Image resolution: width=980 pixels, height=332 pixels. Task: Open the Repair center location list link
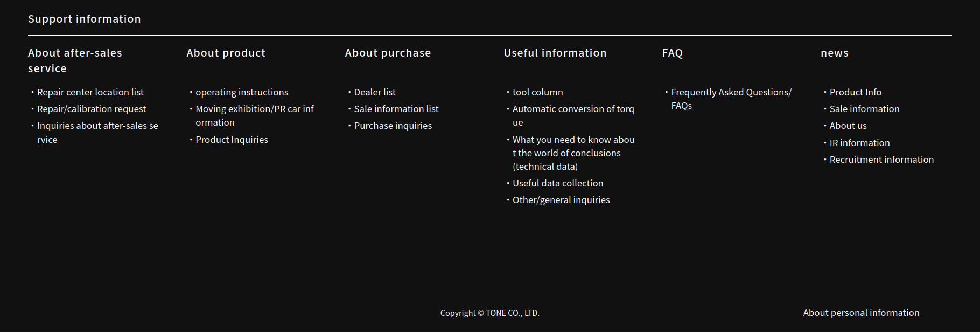(x=90, y=92)
